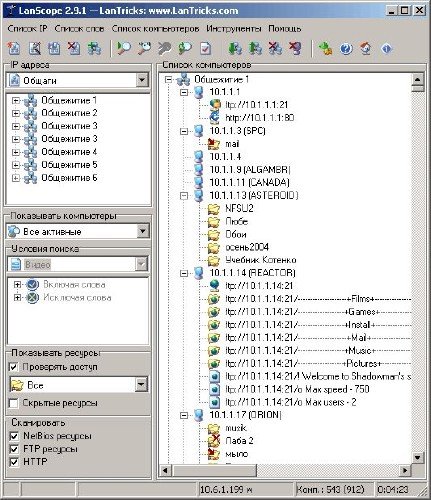The image size is (431, 500).
Task: Click the horizontal scrollbar right arrow
Action: [405, 470]
